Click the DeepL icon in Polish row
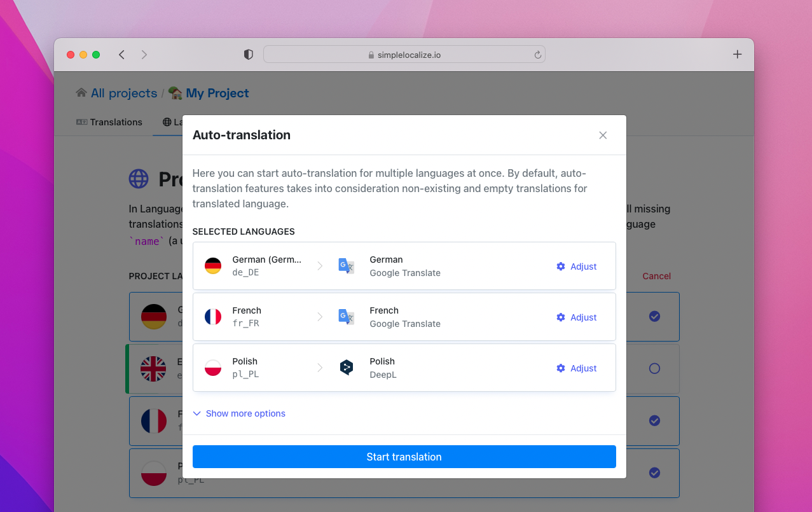Screen dimensions: 812x512 point(346,368)
